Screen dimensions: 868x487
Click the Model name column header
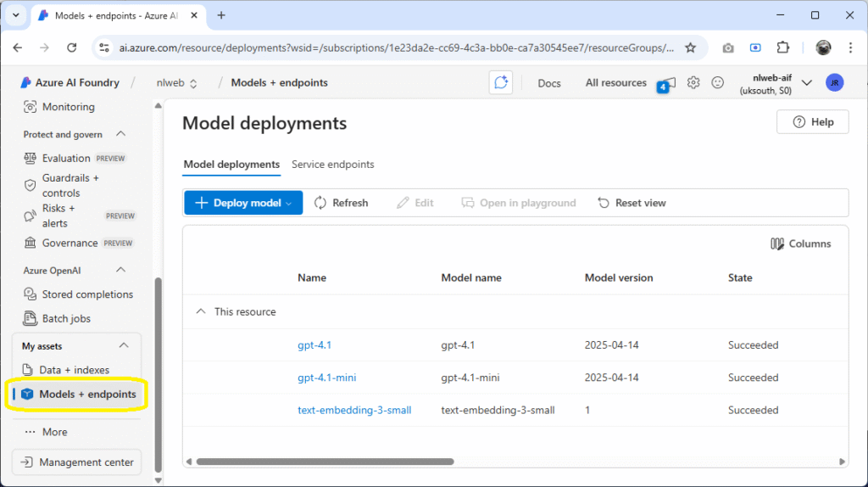tap(471, 277)
